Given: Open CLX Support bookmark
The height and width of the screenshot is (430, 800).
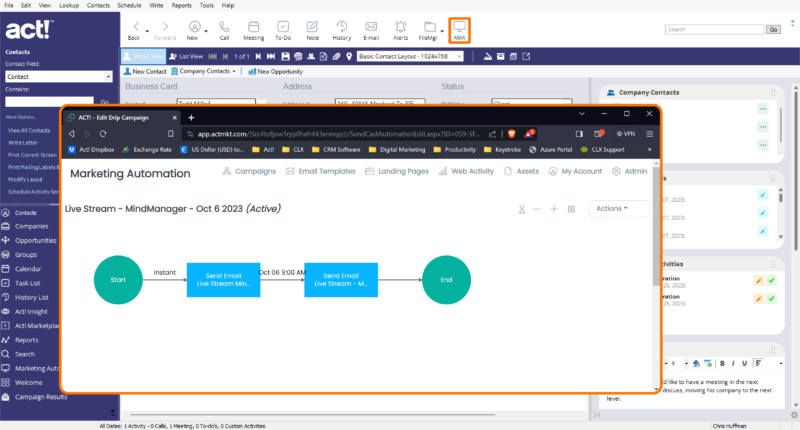Looking at the screenshot, I should (x=603, y=149).
